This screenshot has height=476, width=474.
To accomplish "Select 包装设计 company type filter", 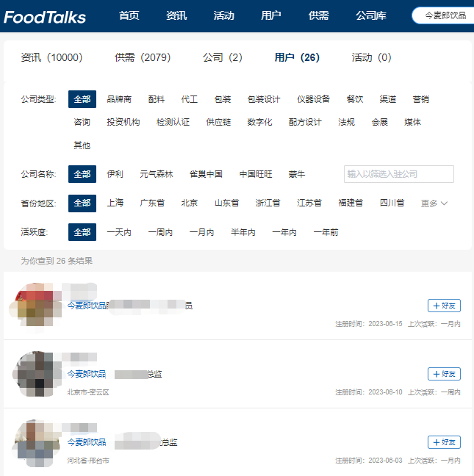I will [264, 99].
